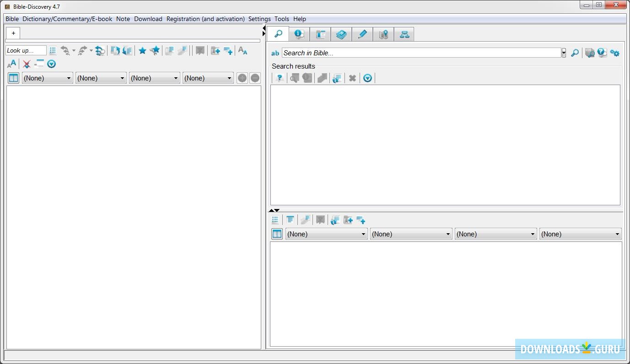630x364 pixels.
Task: Click the blue star bookmark icon
Action: (x=142, y=51)
